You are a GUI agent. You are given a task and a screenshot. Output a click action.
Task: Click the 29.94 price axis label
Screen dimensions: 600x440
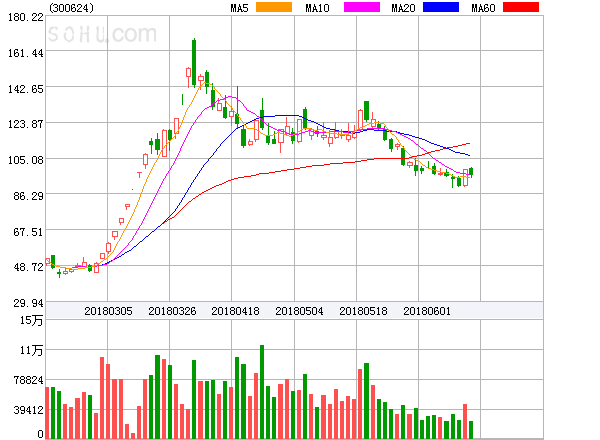click(x=28, y=303)
